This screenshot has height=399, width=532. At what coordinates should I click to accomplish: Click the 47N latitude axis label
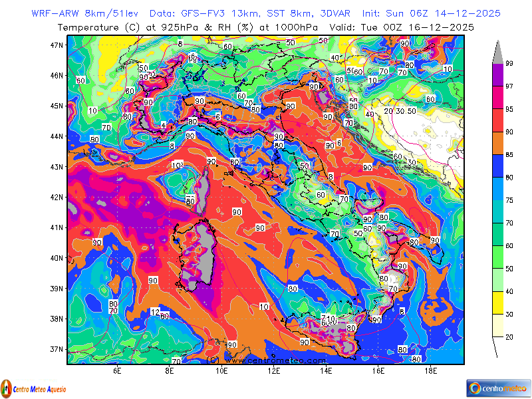57,45
